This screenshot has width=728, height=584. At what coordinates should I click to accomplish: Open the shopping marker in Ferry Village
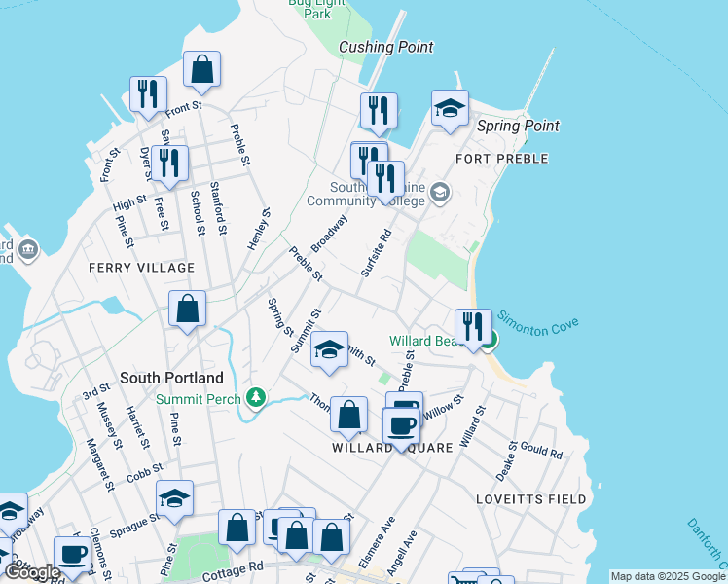pyautogui.click(x=188, y=309)
